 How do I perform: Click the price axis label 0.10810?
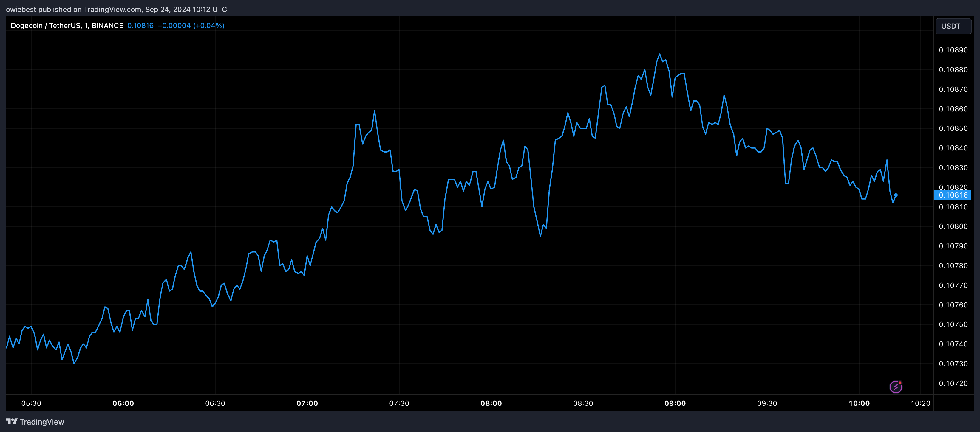953,207
